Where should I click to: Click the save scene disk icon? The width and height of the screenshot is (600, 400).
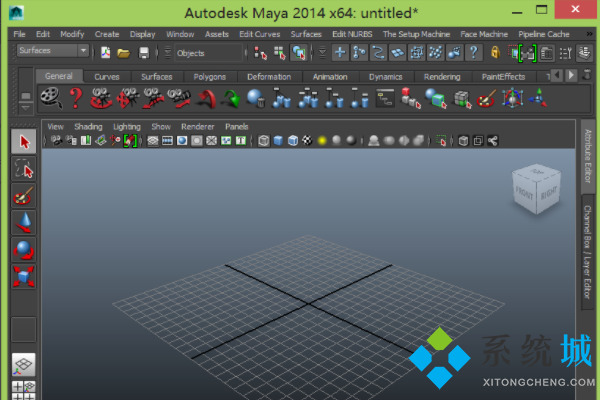(x=144, y=52)
